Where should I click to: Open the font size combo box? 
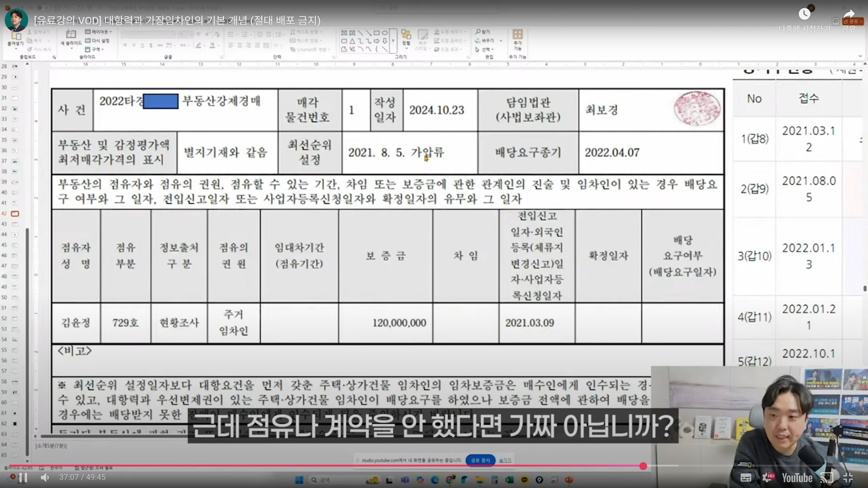point(185,34)
